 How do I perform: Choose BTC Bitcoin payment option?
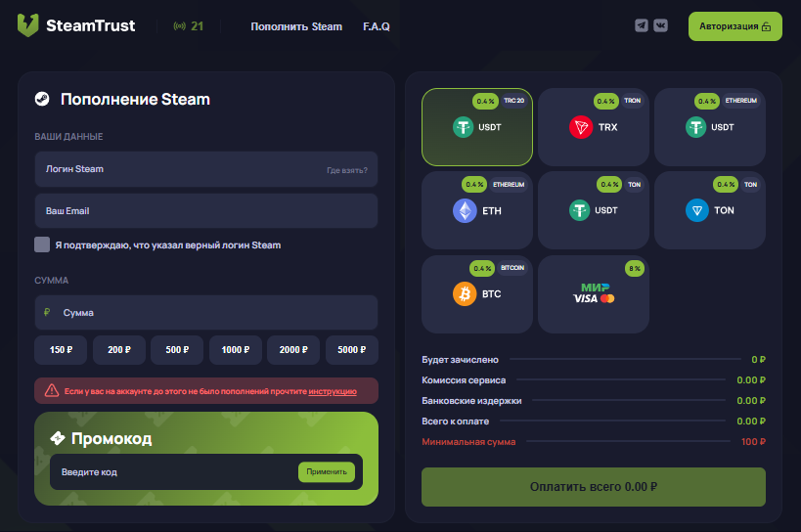(477, 293)
